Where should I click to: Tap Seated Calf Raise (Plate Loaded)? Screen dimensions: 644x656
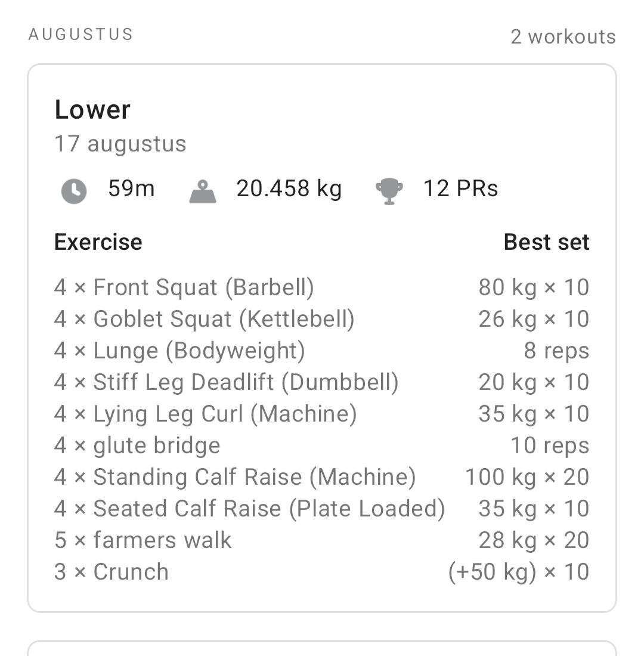(x=249, y=509)
